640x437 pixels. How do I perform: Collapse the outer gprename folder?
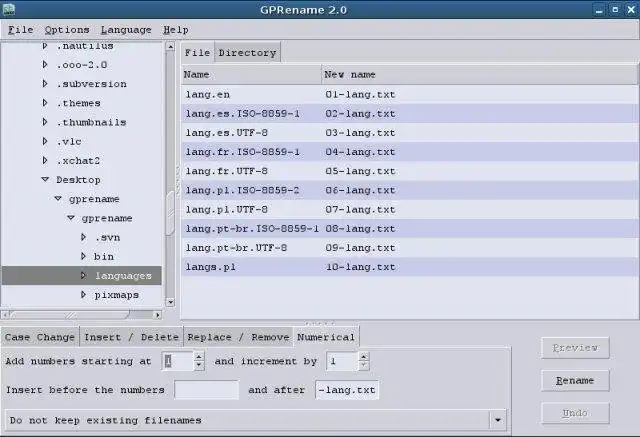click(x=58, y=199)
